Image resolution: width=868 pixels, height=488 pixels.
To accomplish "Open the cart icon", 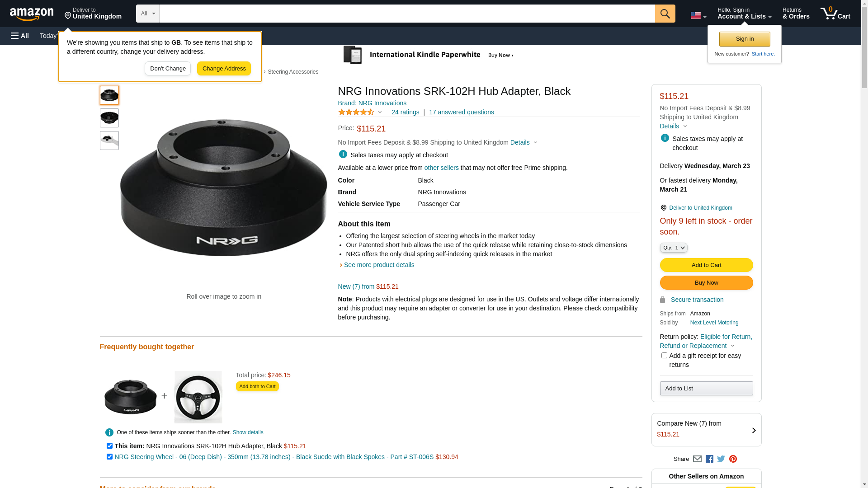I will point(835,14).
